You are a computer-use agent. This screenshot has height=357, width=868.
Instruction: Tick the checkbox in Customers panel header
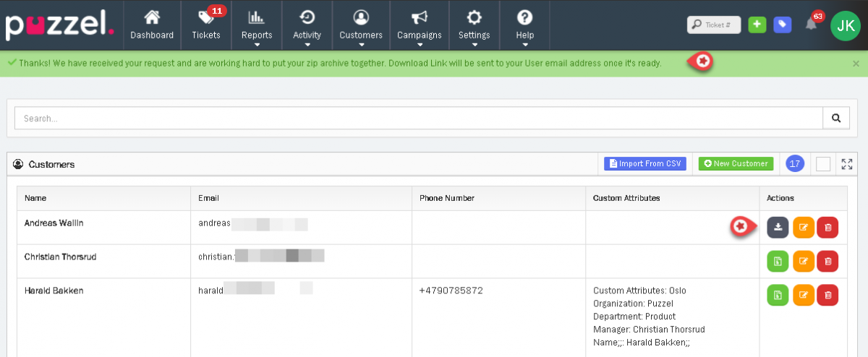pos(822,164)
